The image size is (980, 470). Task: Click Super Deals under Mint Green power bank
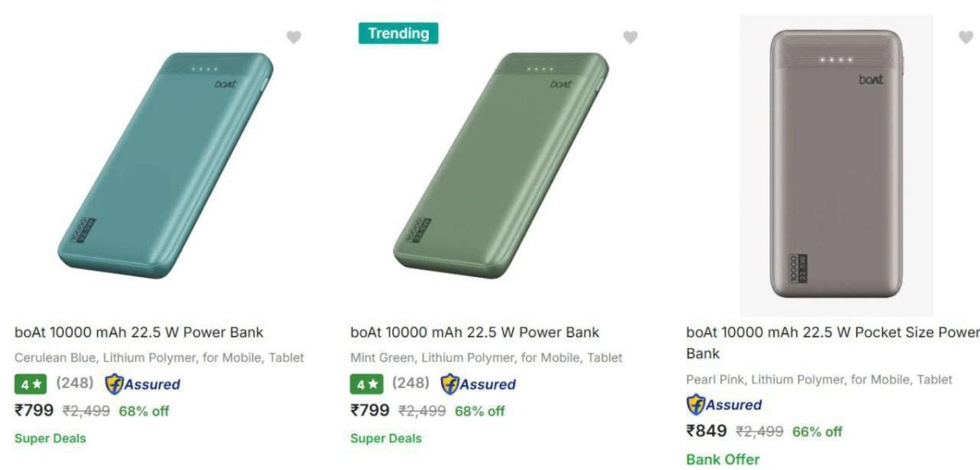(385, 438)
